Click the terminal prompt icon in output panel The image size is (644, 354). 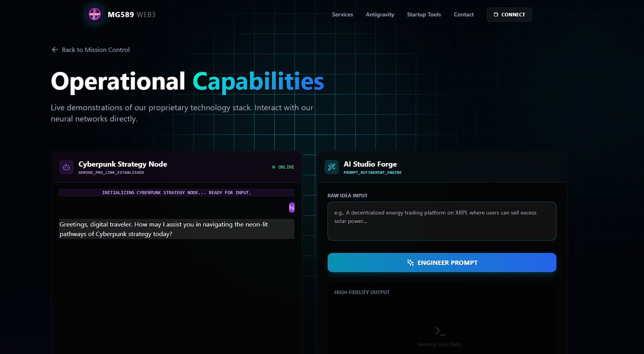point(440,331)
